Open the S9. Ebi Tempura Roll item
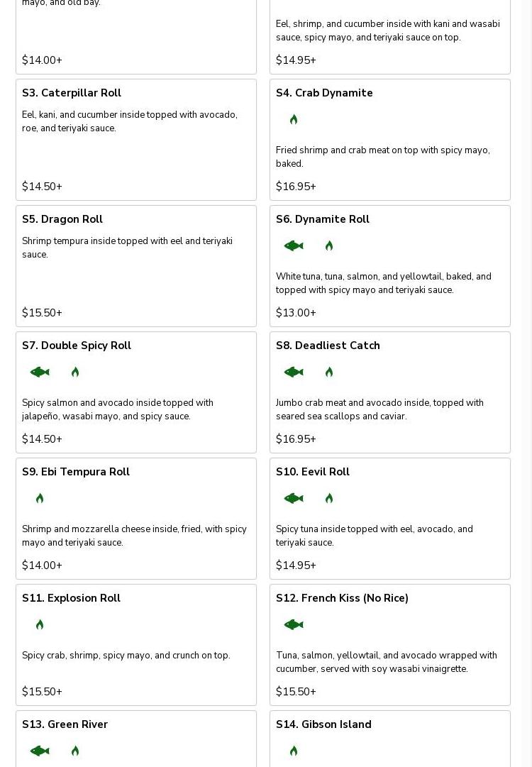Image resolution: width=532 pixels, height=767 pixels. pyautogui.click(x=76, y=472)
